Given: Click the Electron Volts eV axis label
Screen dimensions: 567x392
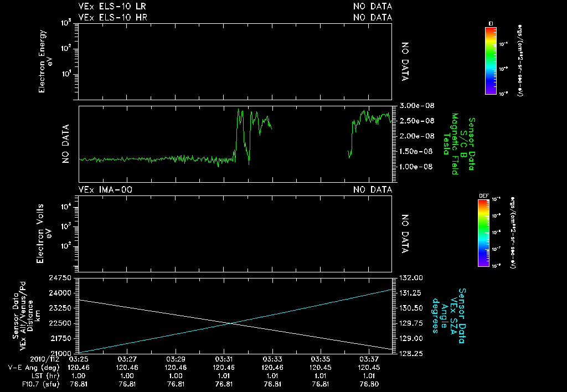Looking at the screenshot, I should (44, 234).
